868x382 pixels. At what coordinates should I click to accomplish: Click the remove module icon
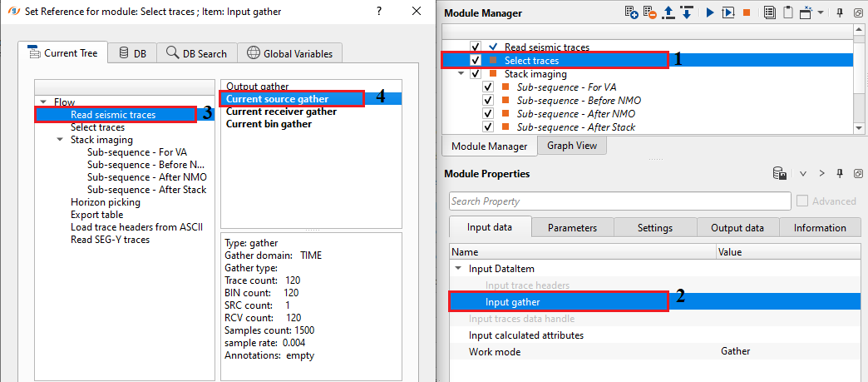pos(653,13)
